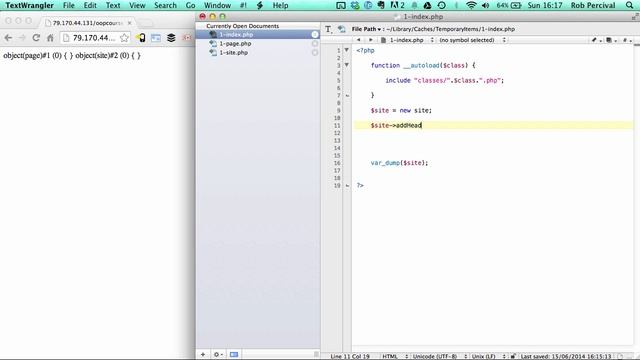Open the '(no symbol selected)' function popup
Image resolution: width=640 pixels, height=360 pixels.
click(x=472, y=40)
